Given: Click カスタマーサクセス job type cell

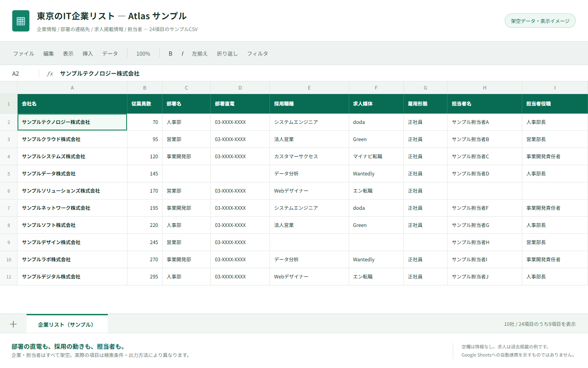Looking at the screenshot, I should tap(309, 157).
